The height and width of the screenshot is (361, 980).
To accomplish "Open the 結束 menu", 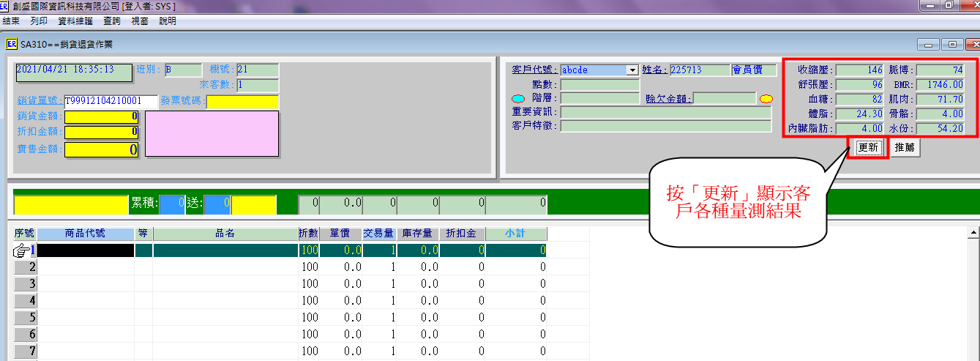I will 12,21.
